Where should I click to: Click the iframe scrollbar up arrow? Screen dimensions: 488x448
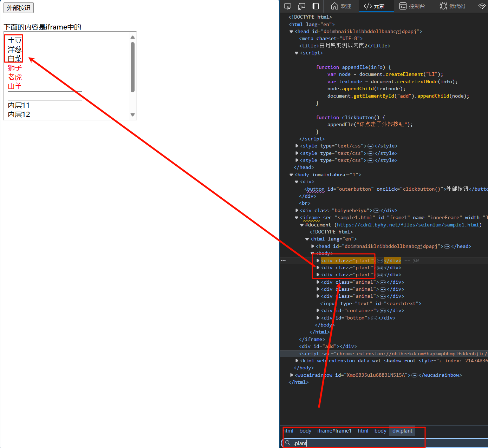pos(132,37)
